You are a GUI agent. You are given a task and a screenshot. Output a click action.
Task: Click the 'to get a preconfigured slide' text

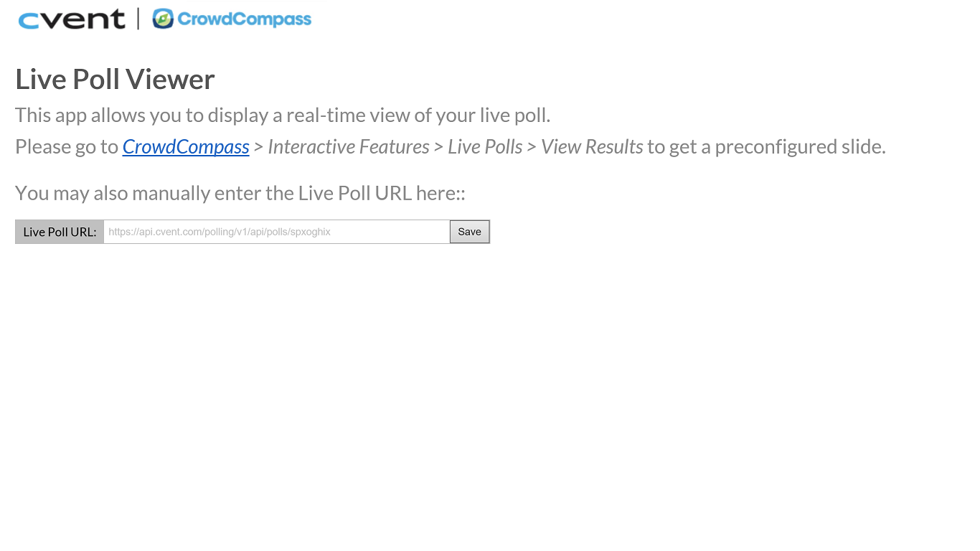tap(766, 147)
